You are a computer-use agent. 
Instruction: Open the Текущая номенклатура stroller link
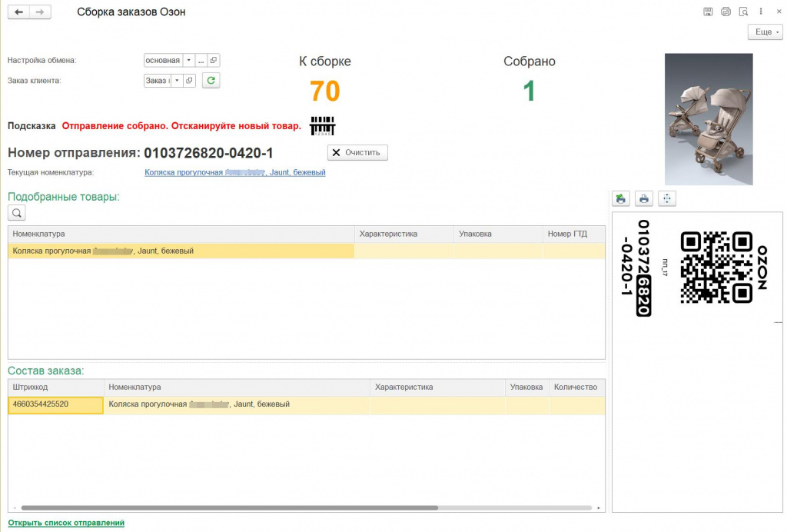235,172
